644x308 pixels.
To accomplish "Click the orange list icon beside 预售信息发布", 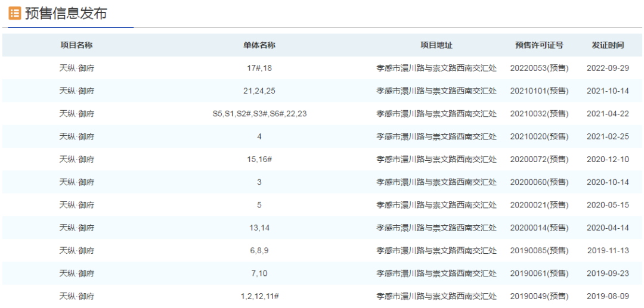I will click(14, 13).
